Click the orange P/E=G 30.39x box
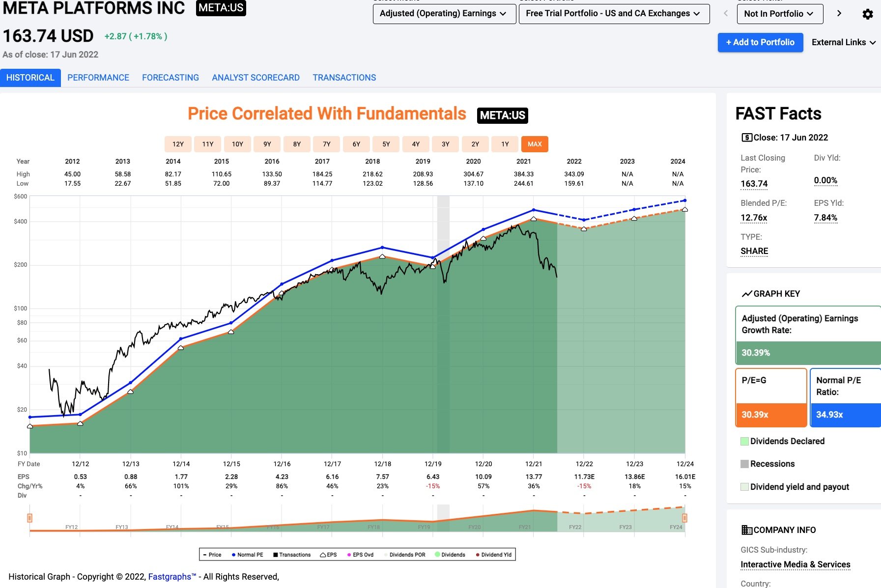Screen dimensions: 881x588 click(771, 415)
